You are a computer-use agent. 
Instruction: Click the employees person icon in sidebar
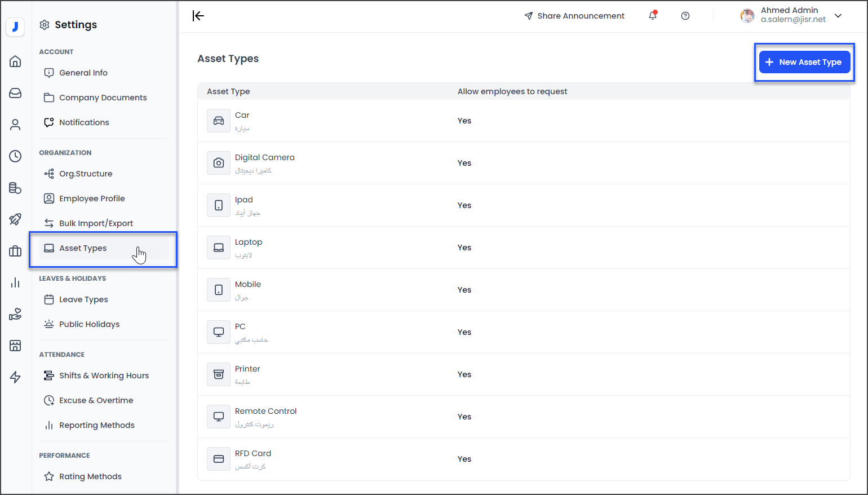[x=15, y=125]
